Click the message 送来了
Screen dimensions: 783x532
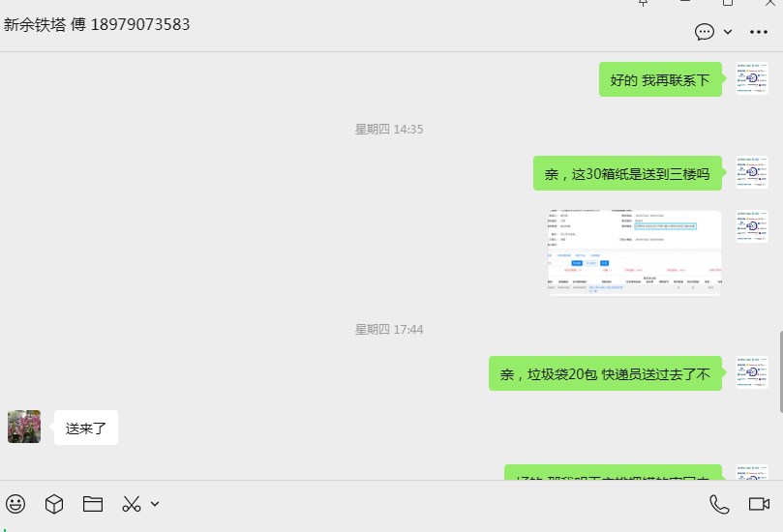(x=86, y=428)
